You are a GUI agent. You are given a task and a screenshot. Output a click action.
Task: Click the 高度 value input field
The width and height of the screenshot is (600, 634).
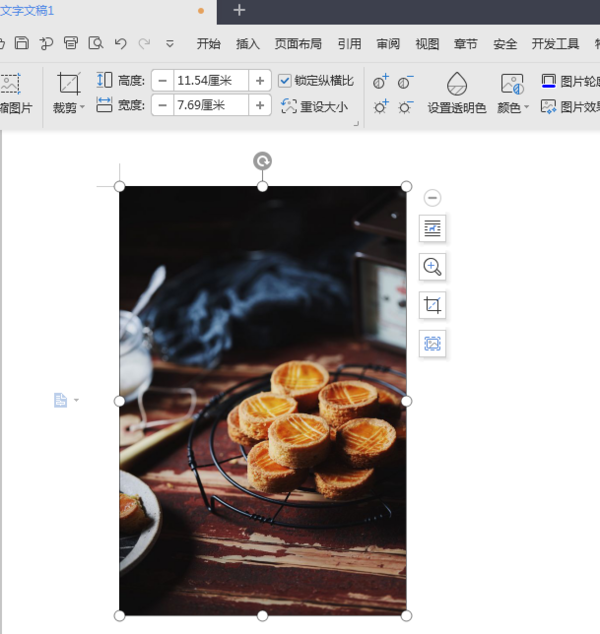coord(210,80)
